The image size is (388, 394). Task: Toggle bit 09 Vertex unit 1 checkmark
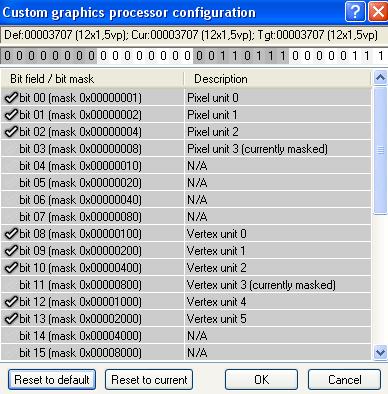pyautogui.click(x=11, y=251)
